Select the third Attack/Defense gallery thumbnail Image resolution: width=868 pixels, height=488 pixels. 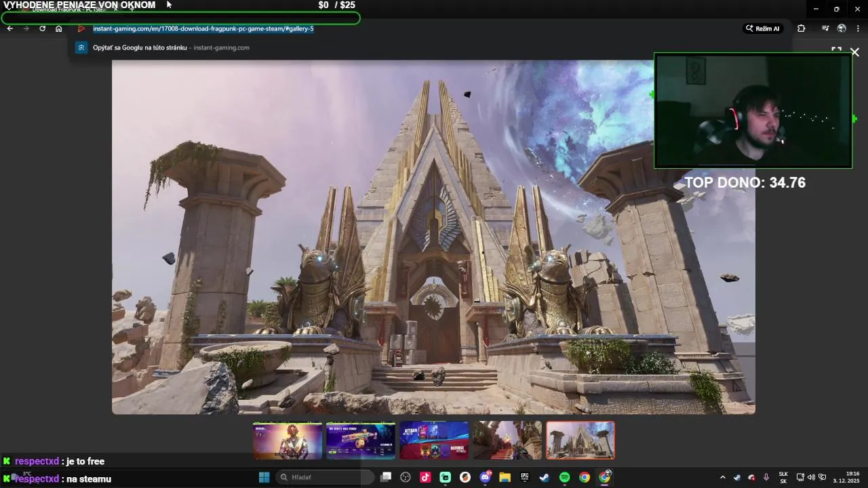click(x=434, y=440)
